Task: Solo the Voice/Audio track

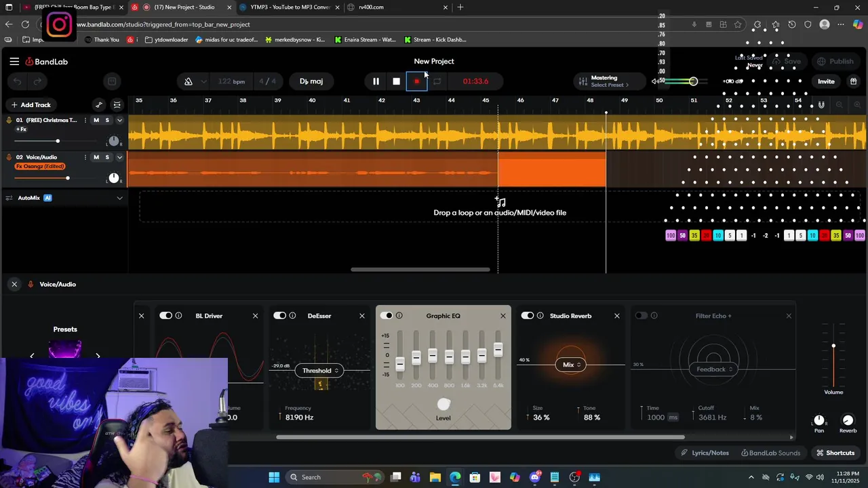Action: (x=107, y=157)
